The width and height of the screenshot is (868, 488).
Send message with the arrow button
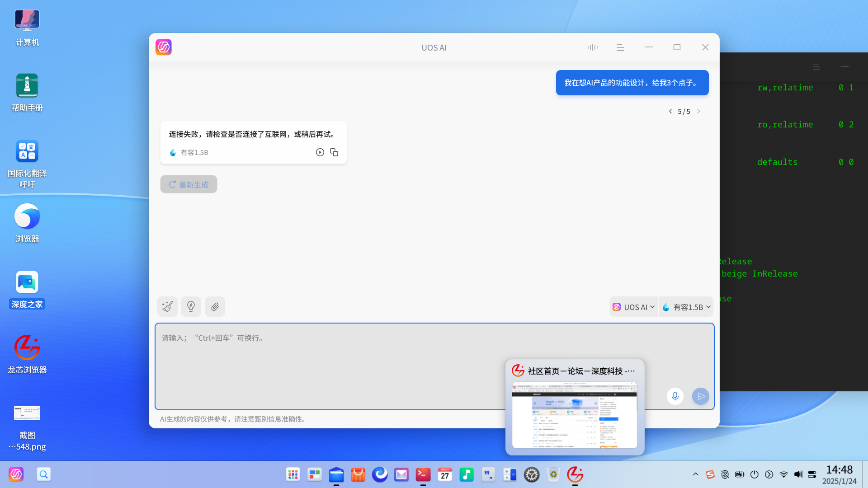[701, 396]
